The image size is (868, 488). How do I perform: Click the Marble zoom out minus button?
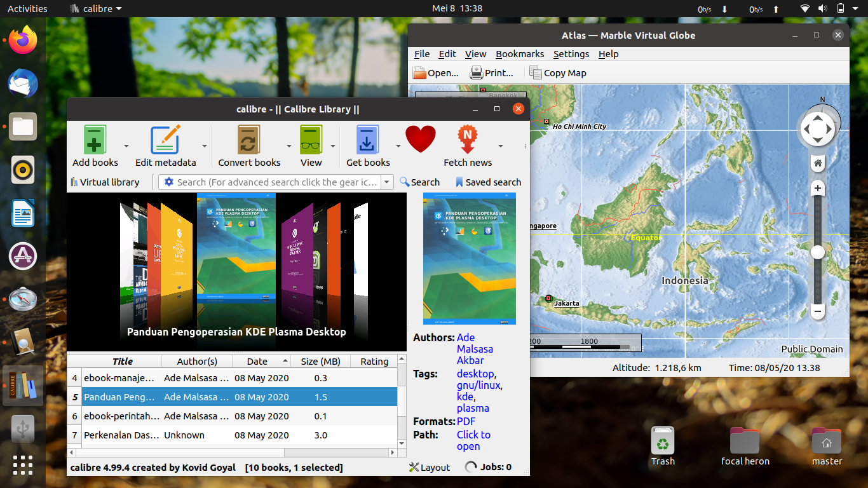tap(818, 311)
